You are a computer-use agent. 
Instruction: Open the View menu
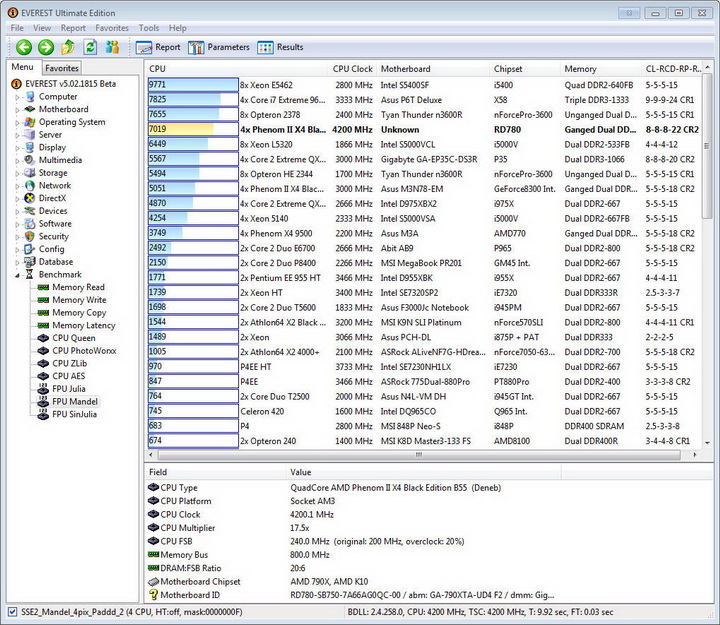pyautogui.click(x=42, y=28)
